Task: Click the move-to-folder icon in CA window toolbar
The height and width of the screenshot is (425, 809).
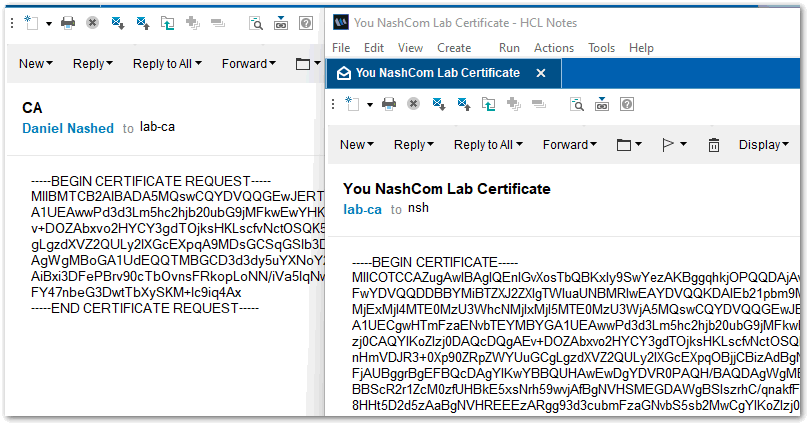Action: pos(168,23)
